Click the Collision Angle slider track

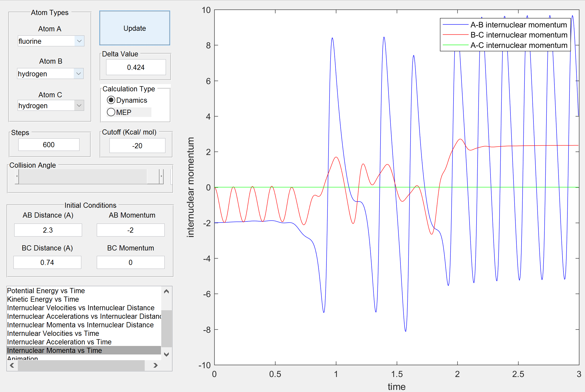click(x=83, y=176)
